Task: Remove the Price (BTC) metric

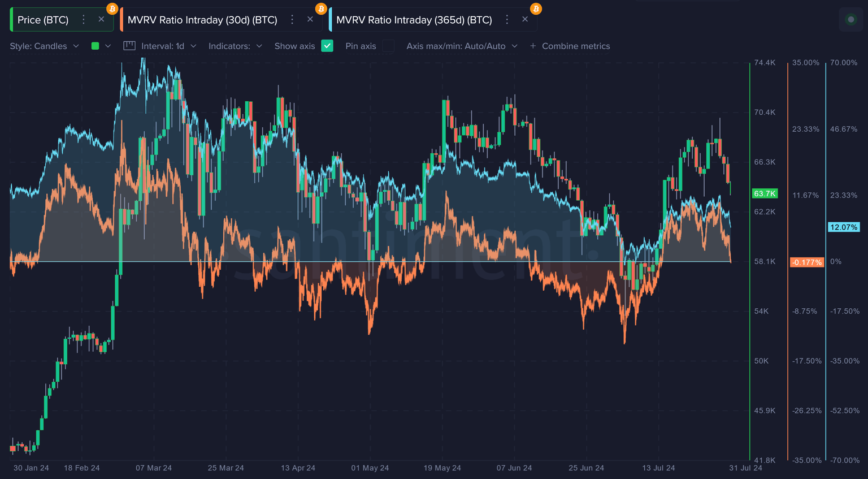Action: [101, 20]
